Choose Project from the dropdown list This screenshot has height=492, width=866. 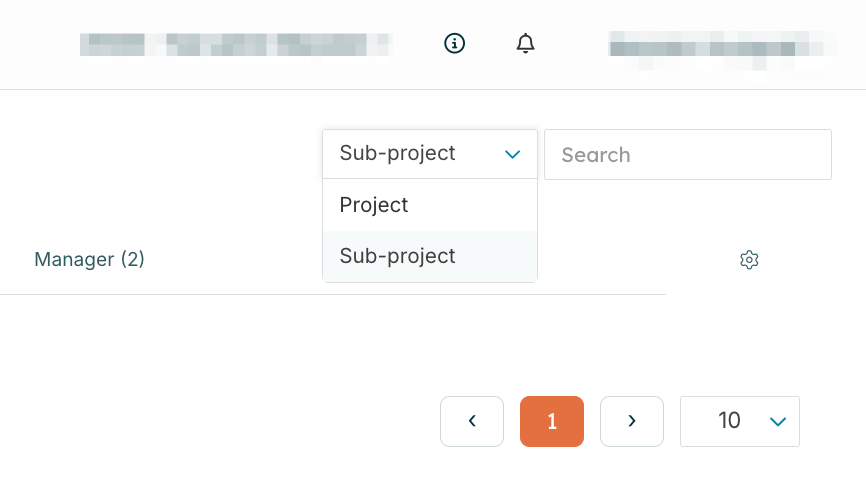point(374,205)
